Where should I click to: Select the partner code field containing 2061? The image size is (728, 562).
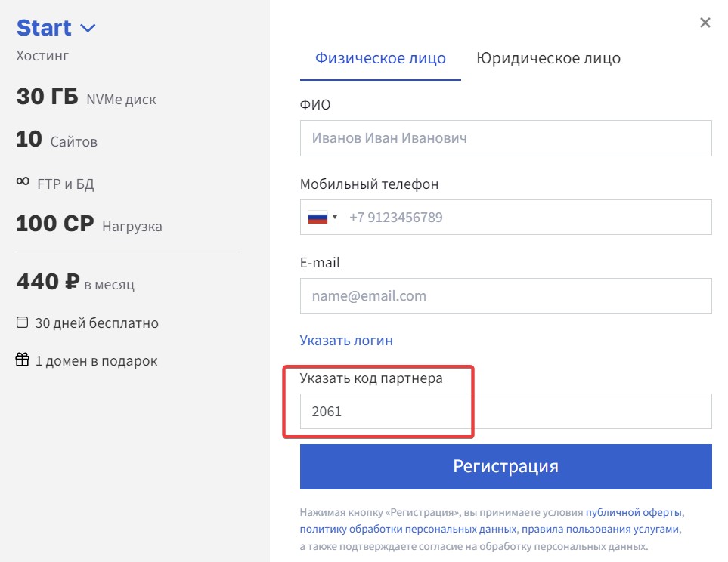tap(506, 411)
